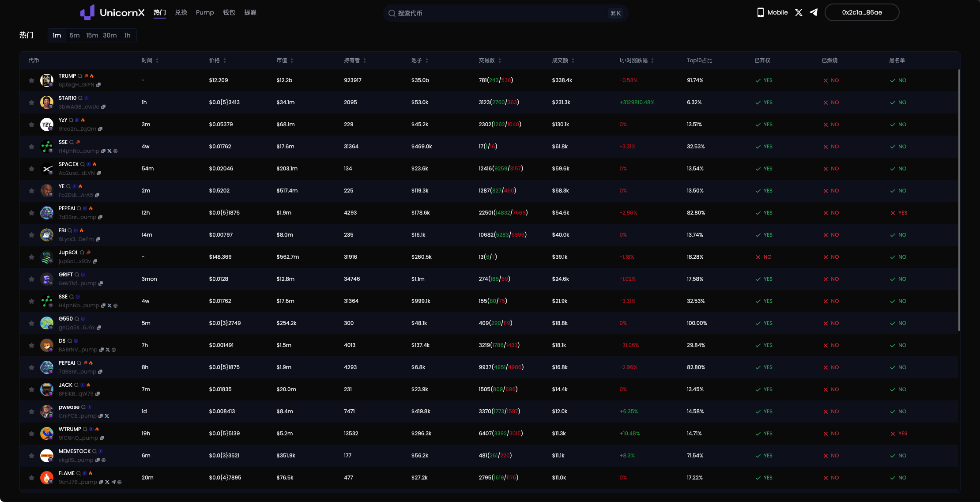This screenshot has height=502, width=980.
Task: Click the $562.7m market cap for JupSOL
Action: pos(288,257)
